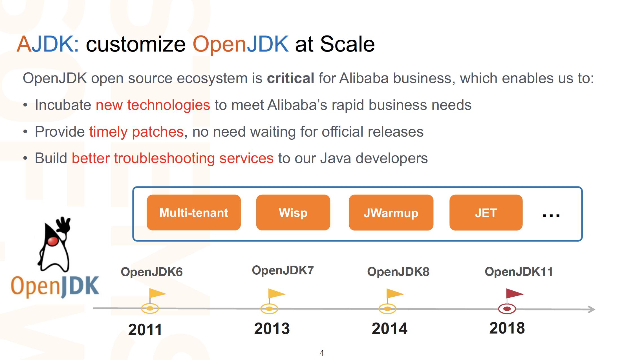Viewport: 644px width, 360px height.
Task: Click the 2011 timeline circle marker
Action: tap(150, 308)
